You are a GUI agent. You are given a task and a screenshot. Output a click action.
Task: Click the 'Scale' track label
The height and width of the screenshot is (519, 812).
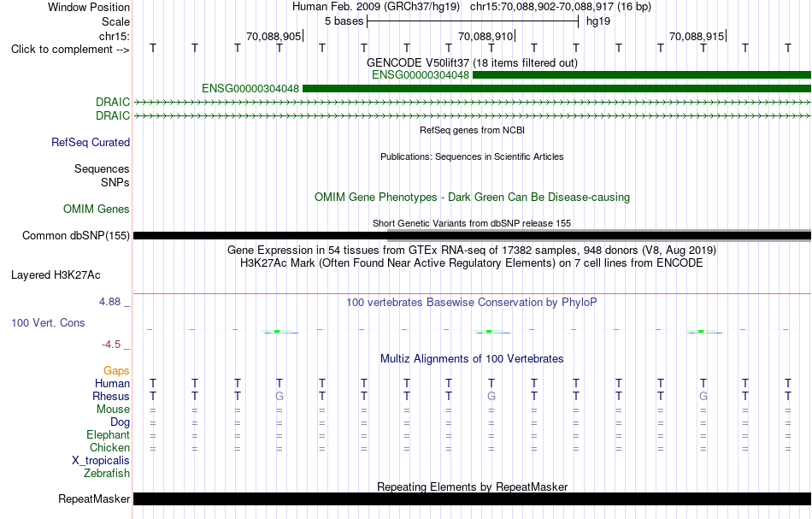(115, 21)
